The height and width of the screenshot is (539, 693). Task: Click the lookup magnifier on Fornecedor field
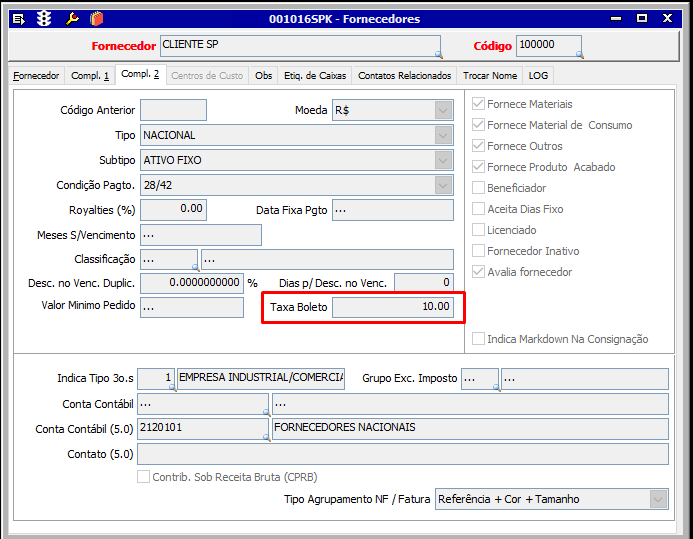point(438,55)
